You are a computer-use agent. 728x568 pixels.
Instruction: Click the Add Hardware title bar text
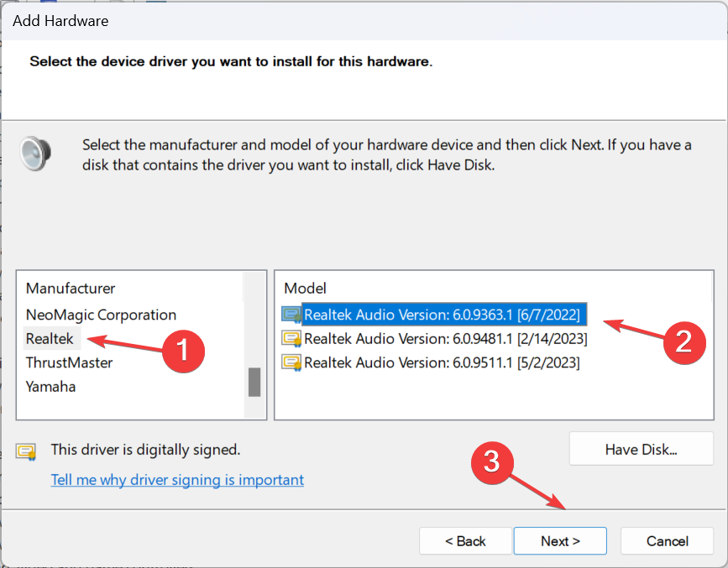[x=60, y=21]
